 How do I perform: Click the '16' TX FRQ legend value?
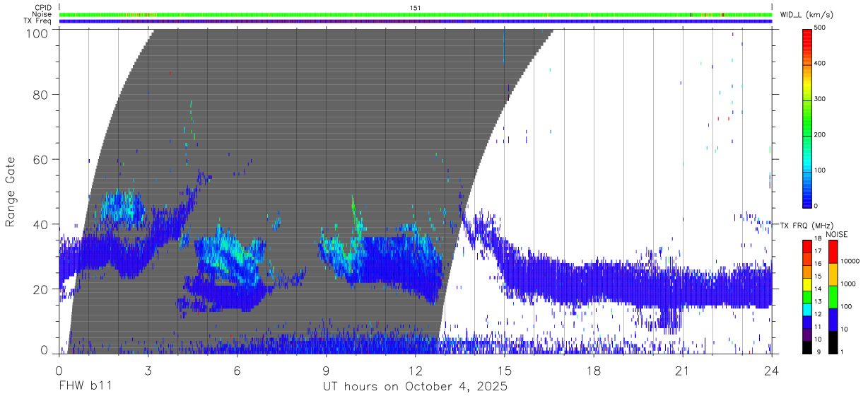[x=819, y=264]
